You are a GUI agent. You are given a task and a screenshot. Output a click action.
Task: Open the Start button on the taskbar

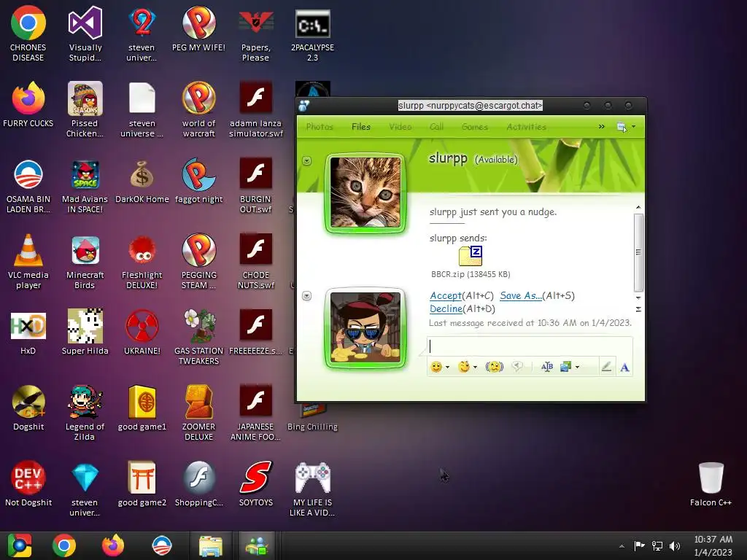pos(19,545)
